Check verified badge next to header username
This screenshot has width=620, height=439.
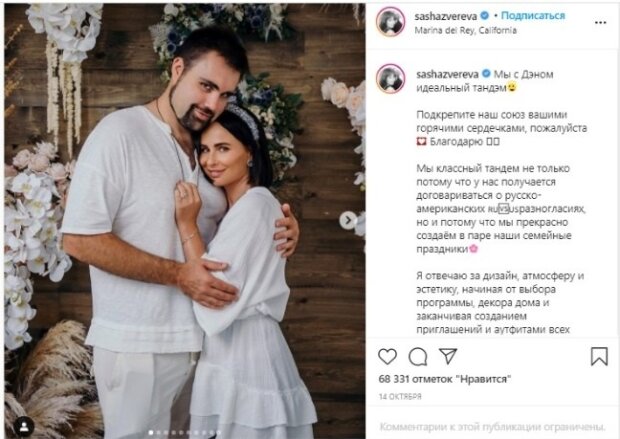coord(484,16)
